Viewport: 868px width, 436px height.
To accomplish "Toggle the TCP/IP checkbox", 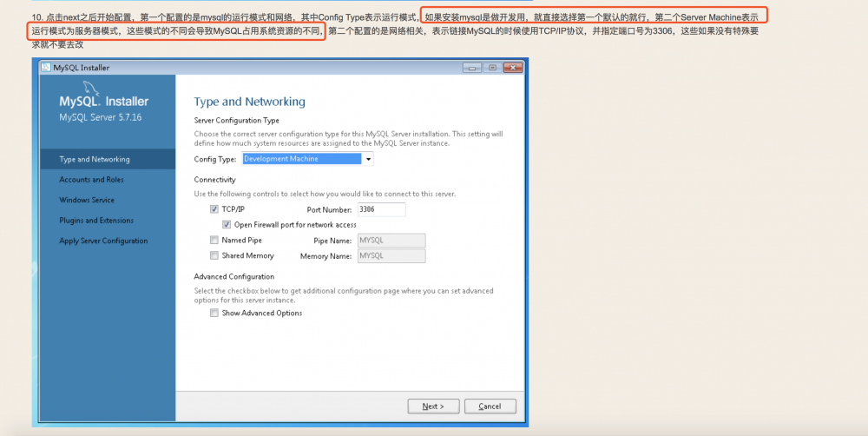I will pyautogui.click(x=214, y=209).
